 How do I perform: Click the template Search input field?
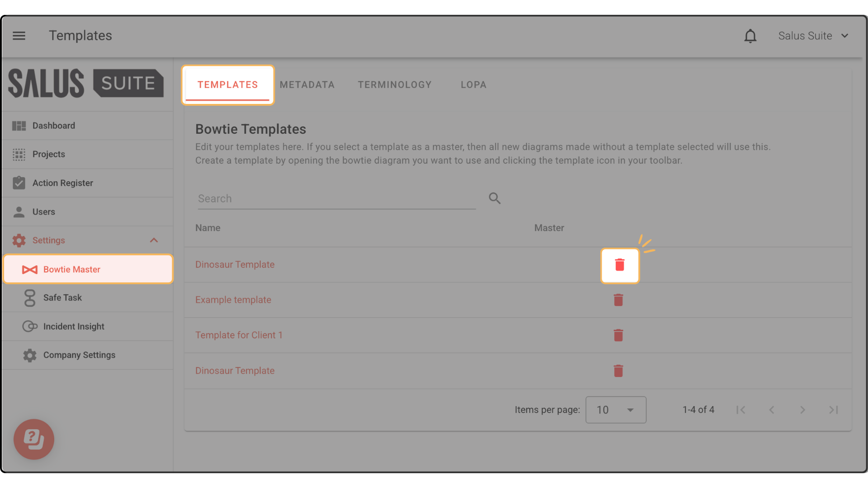tap(336, 199)
